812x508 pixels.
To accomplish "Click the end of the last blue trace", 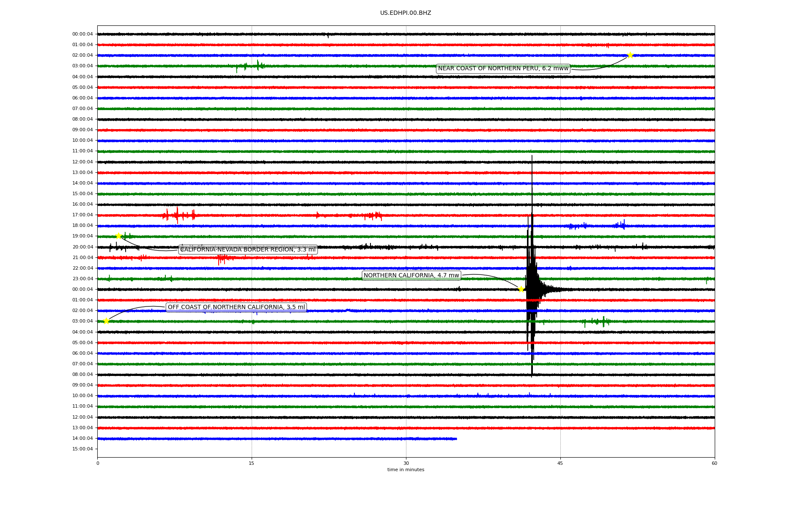I will pyautogui.click(x=455, y=439).
